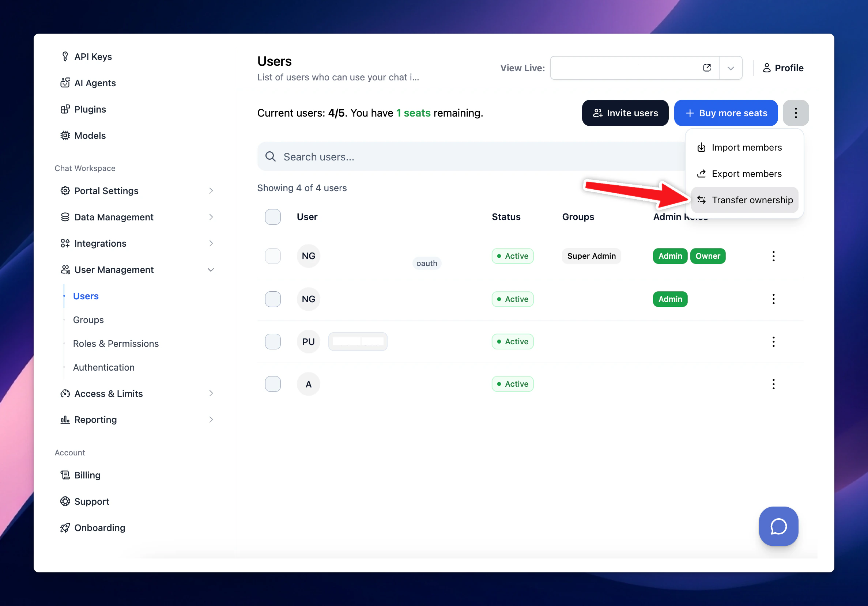Open the View Live external link icon
Screen dimensions: 868x606
click(707, 68)
